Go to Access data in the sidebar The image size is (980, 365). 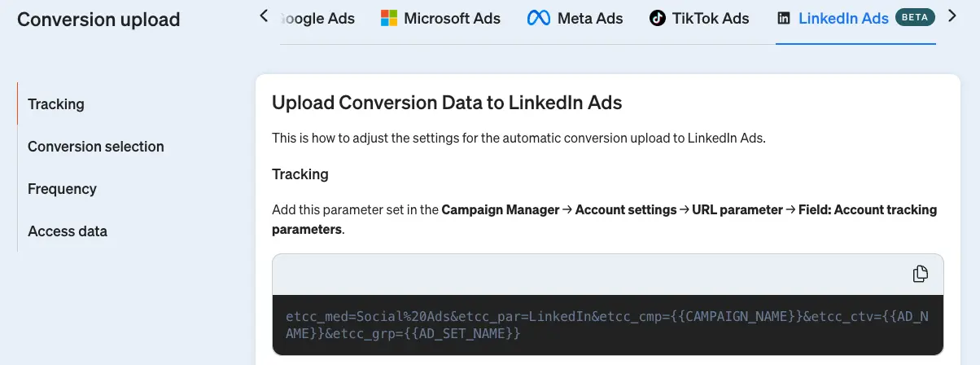(68, 231)
